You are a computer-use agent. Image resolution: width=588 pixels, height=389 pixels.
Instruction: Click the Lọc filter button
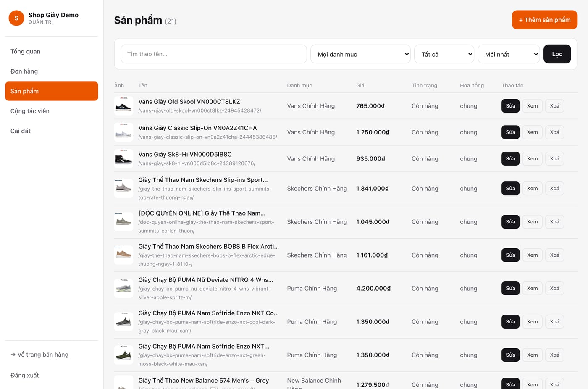[x=557, y=54]
